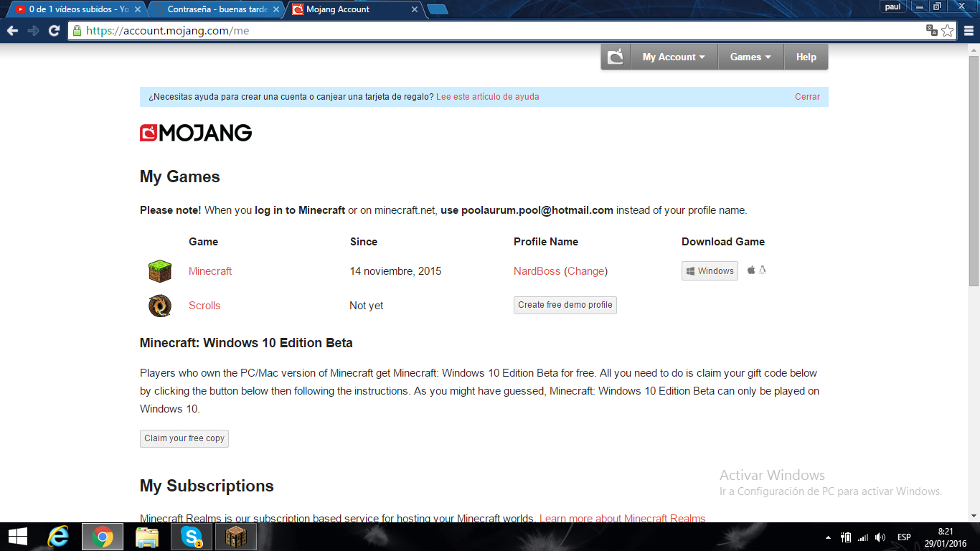Click the translate page icon
This screenshot has height=551, width=980.
(x=931, y=31)
